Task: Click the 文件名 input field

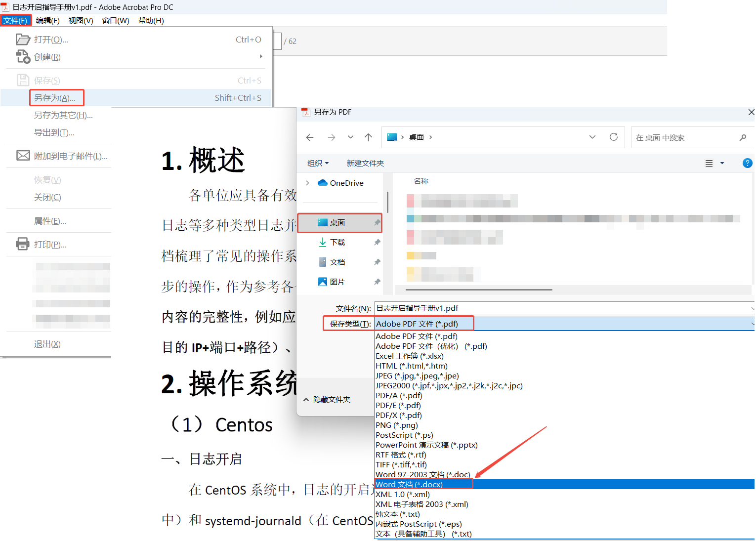Action: click(x=564, y=308)
